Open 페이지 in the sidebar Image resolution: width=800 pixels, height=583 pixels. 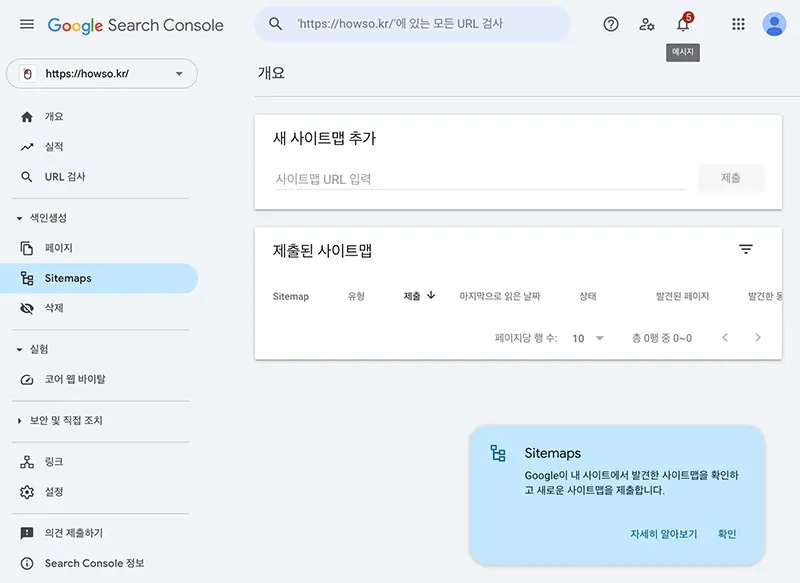point(99,248)
